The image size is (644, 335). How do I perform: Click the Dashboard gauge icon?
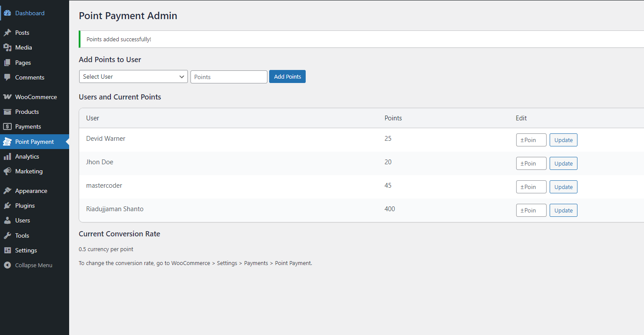coord(7,13)
